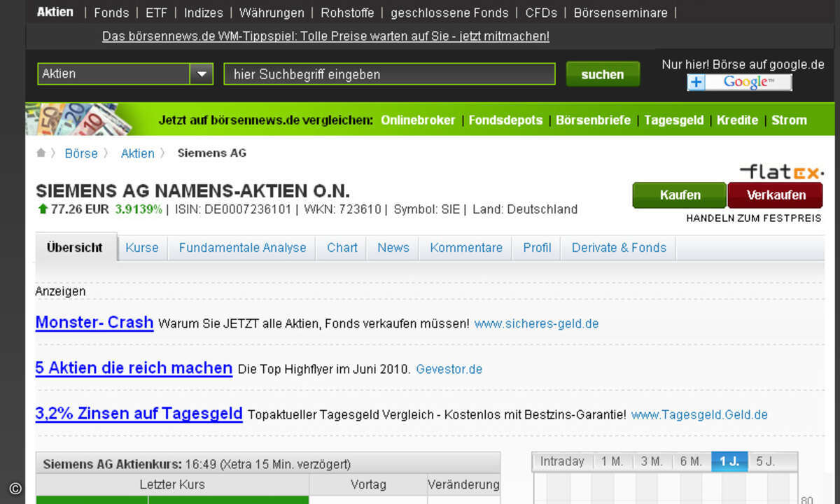
Task: Click the Google plus add icon
Action: coord(696,83)
